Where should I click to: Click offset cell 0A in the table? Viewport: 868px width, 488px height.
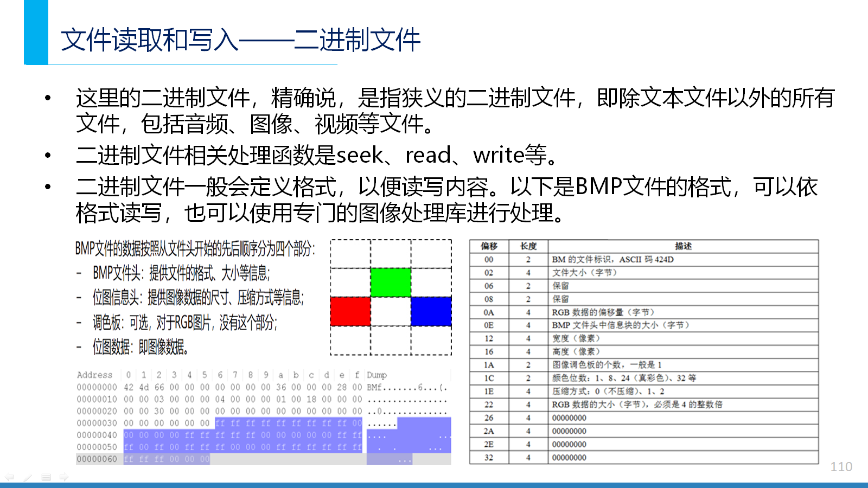489,312
